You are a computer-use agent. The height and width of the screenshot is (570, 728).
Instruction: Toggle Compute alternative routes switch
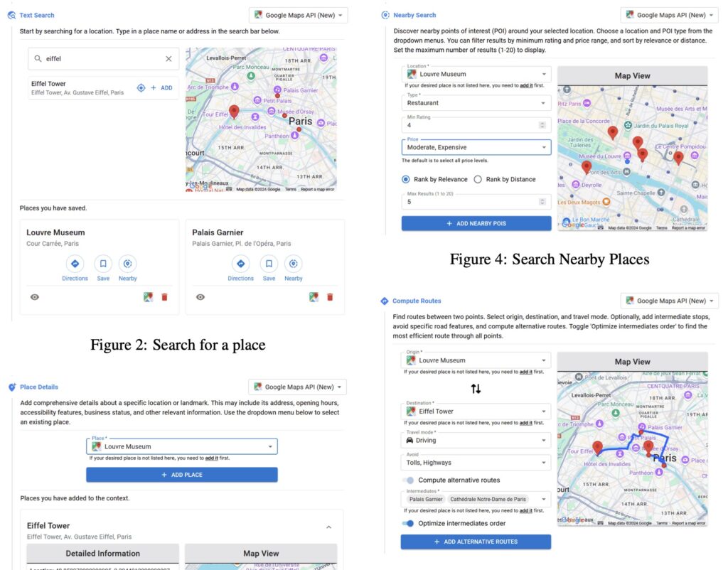pyautogui.click(x=408, y=480)
